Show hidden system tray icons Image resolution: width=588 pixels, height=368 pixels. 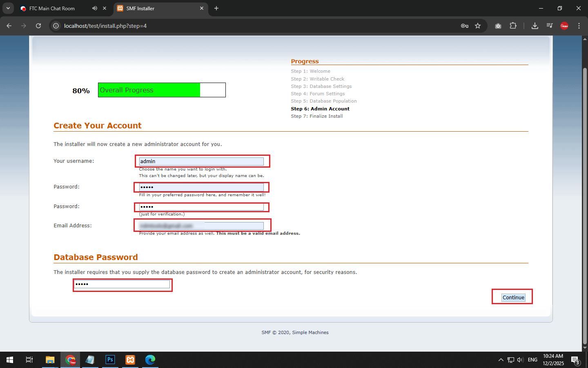click(x=501, y=360)
